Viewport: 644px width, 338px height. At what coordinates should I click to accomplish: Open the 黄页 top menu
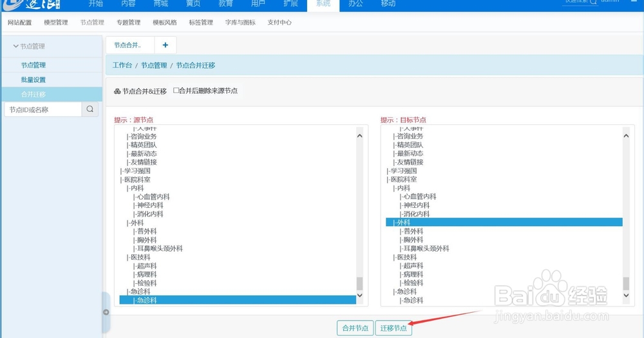tap(193, 4)
